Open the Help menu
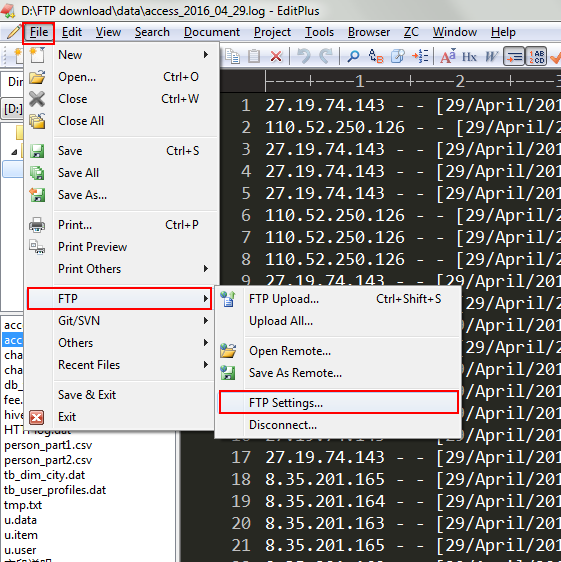Viewport: 561px width, 562px height. (x=503, y=33)
